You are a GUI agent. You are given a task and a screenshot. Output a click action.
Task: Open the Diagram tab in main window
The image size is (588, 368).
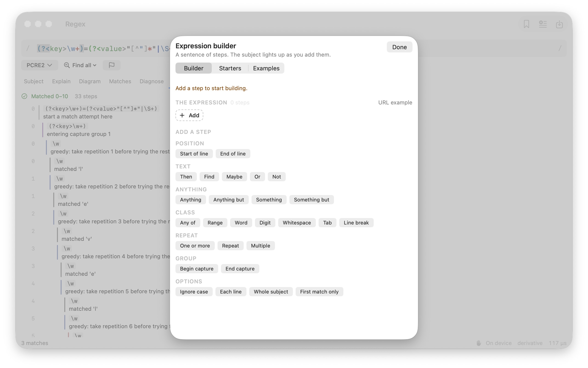pos(90,81)
